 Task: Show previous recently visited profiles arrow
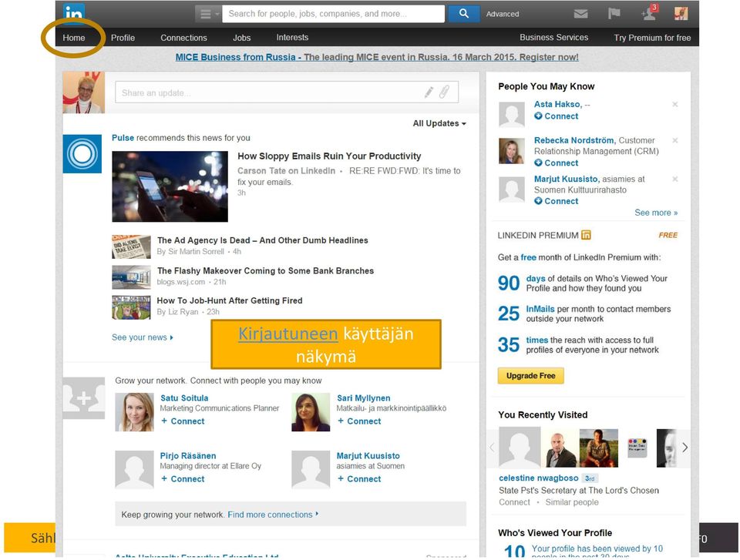(x=493, y=448)
